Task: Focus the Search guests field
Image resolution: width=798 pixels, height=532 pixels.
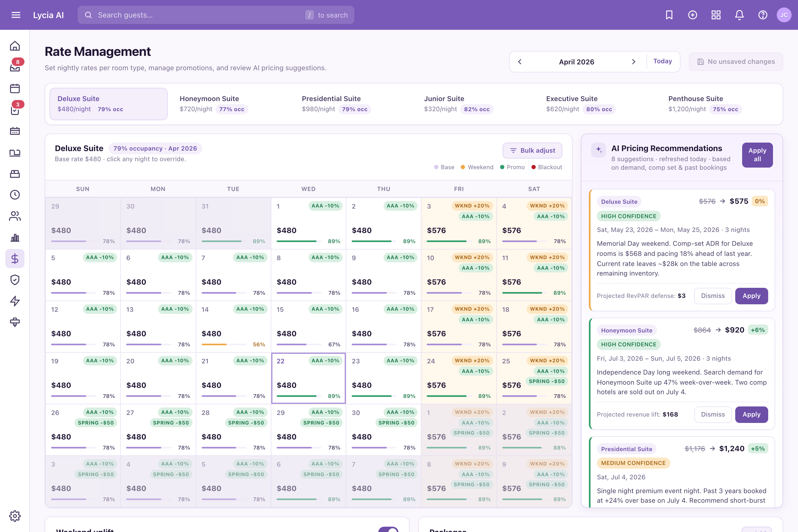Action: [x=216, y=15]
